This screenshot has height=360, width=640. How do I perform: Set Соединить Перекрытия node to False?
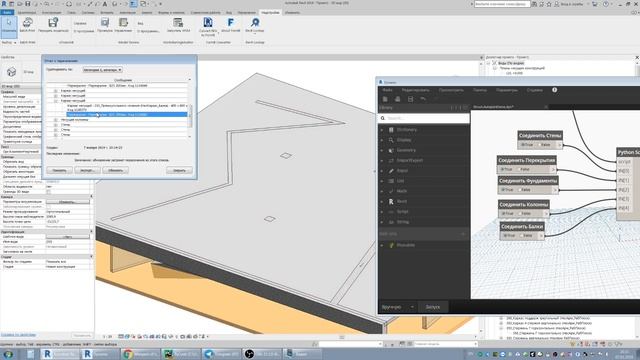523,169
